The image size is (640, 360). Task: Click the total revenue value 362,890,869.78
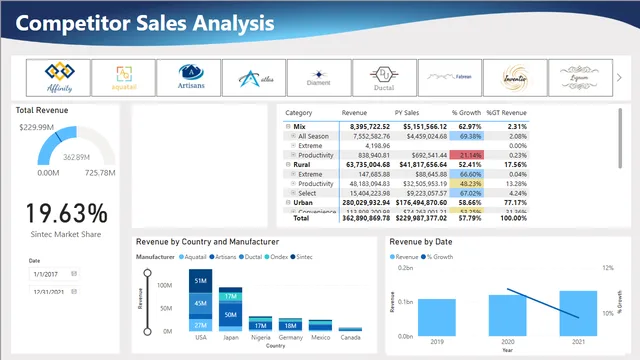[x=366, y=218]
